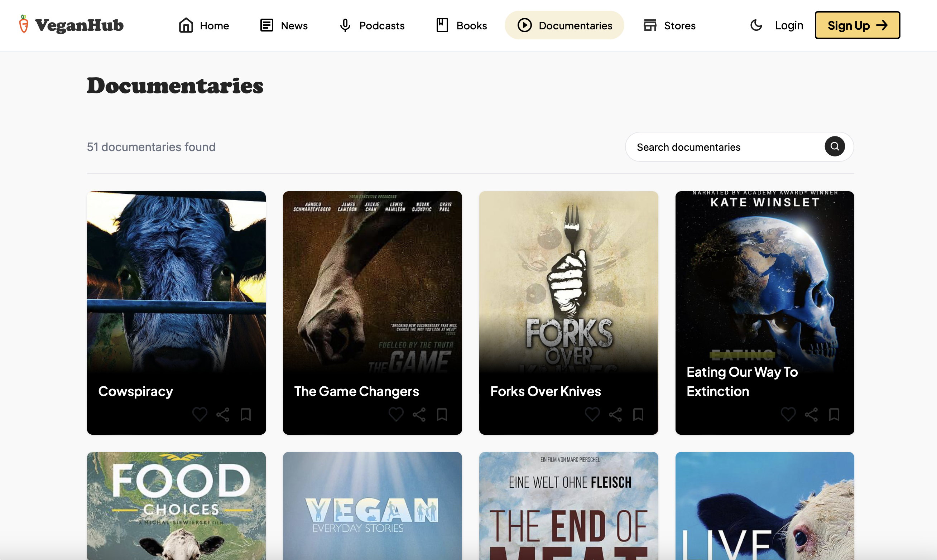
Task: Select the Documentaries nav tab
Action: (564, 25)
